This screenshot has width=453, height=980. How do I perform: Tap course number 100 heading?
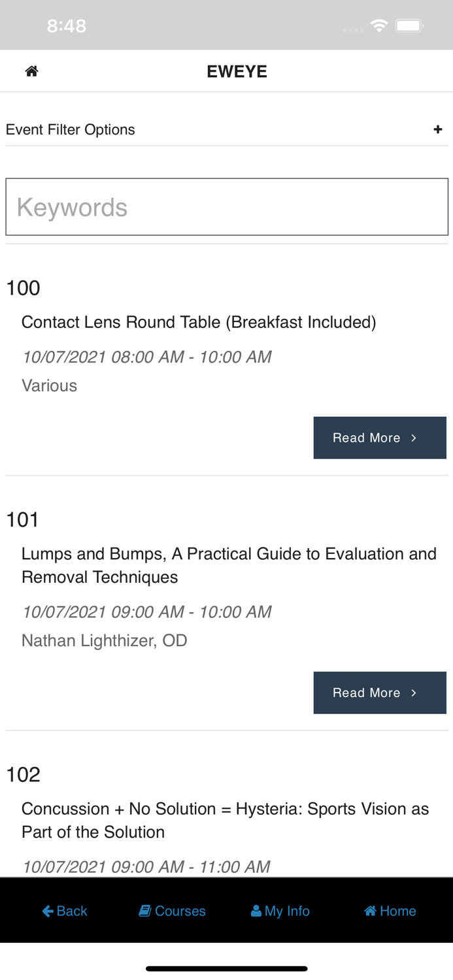(x=24, y=288)
